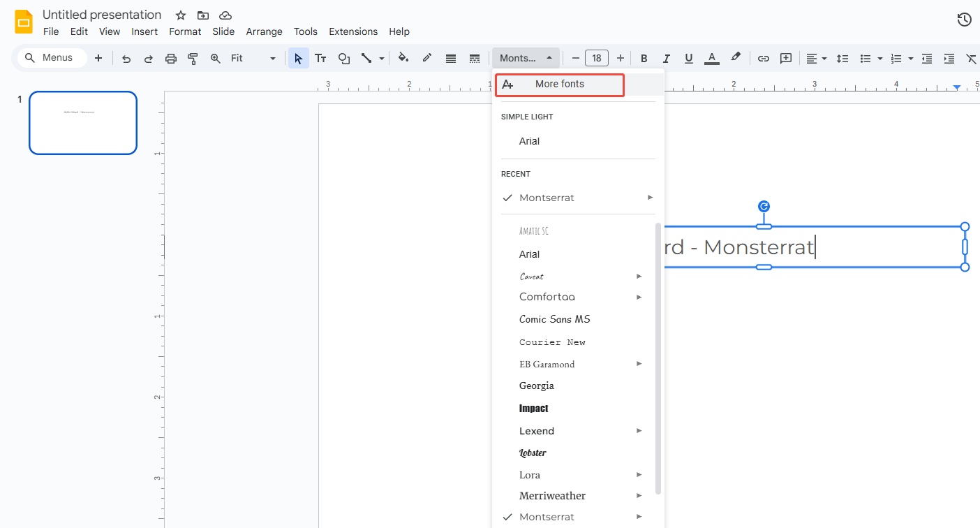Clear formatting on selected text

pyautogui.click(x=972, y=58)
